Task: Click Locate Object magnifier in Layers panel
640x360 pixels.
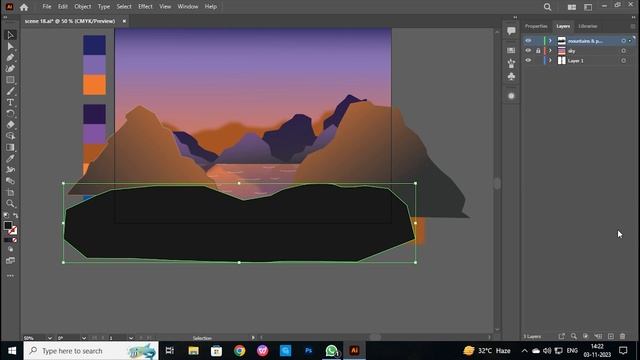Action: 573,336
